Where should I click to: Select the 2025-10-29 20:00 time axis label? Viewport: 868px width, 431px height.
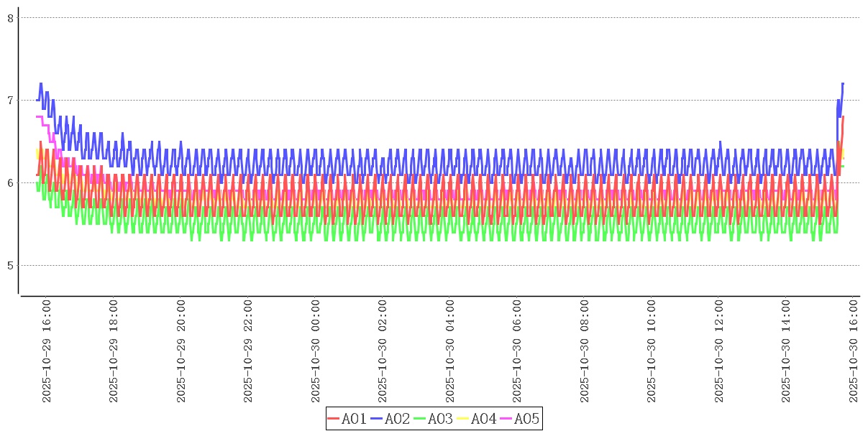point(181,351)
